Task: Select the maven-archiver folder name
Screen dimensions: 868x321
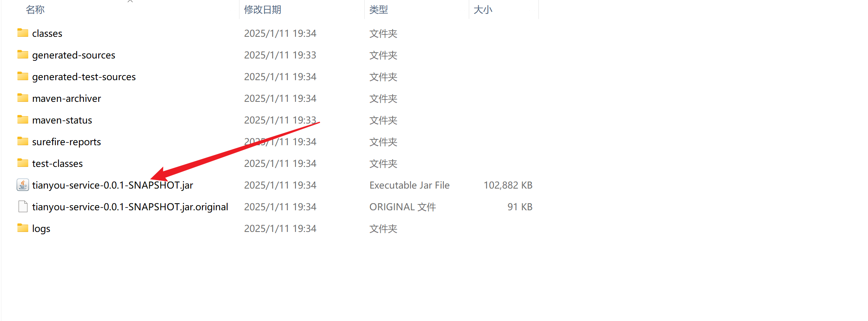Action: pyautogui.click(x=67, y=99)
